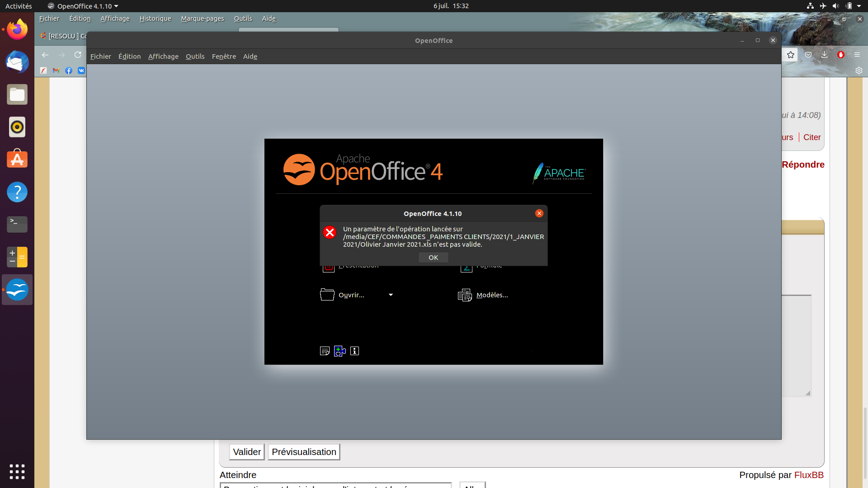This screenshot has height=488, width=868.
Task: Open the Outils menu in OpenOffice
Action: (x=195, y=56)
